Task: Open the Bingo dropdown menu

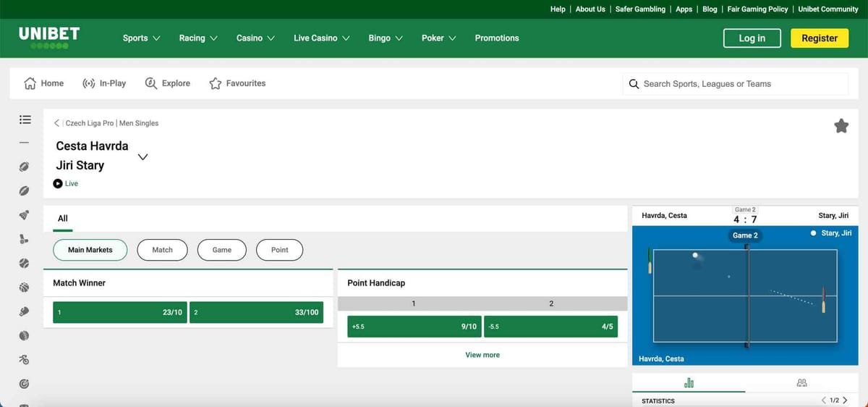Action: click(x=386, y=38)
